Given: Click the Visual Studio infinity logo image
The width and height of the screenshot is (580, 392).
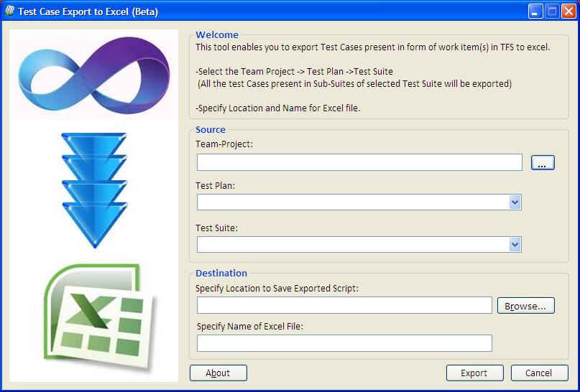Looking at the screenshot, I should (94, 75).
